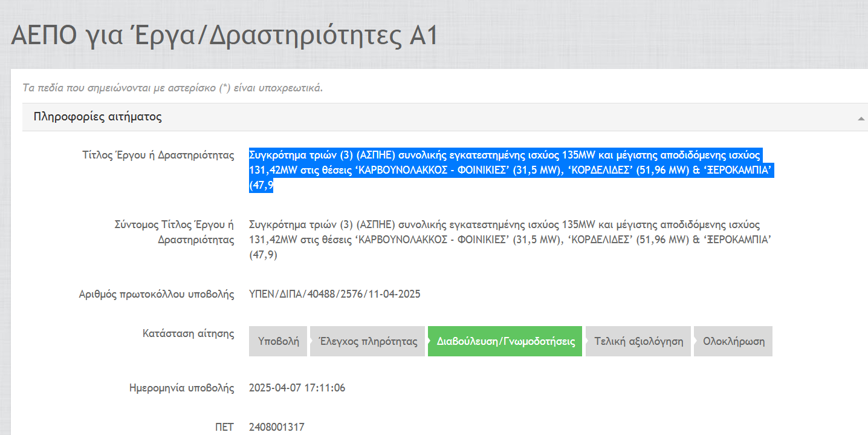Click the Σύντομος Τίτλος Έργου label

click(173, 232)
